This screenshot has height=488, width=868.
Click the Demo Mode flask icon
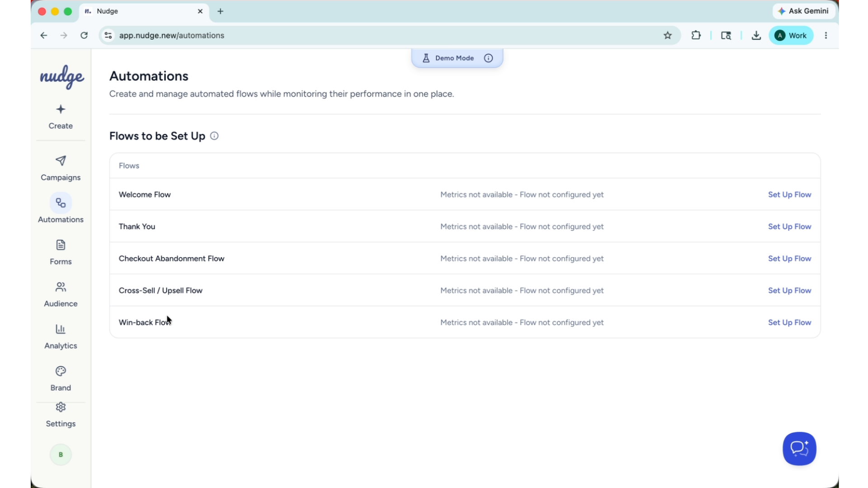pos(426,58)
